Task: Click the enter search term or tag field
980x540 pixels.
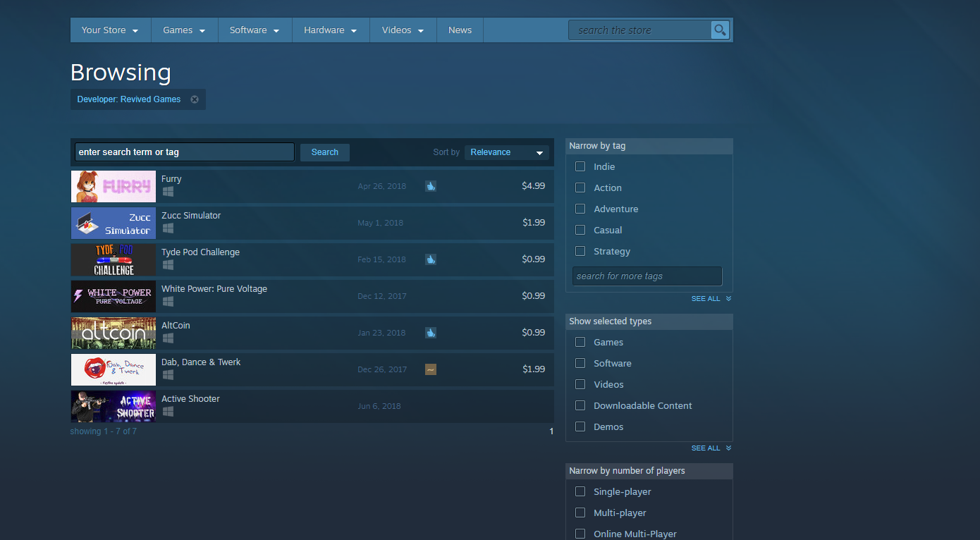Action: click(185, 152)
